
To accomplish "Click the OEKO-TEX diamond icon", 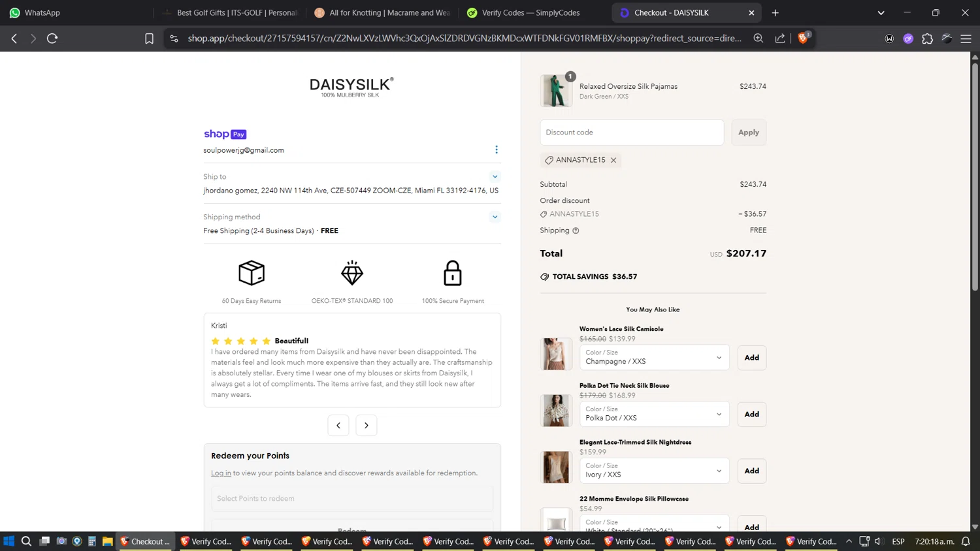I will (352, 273).
